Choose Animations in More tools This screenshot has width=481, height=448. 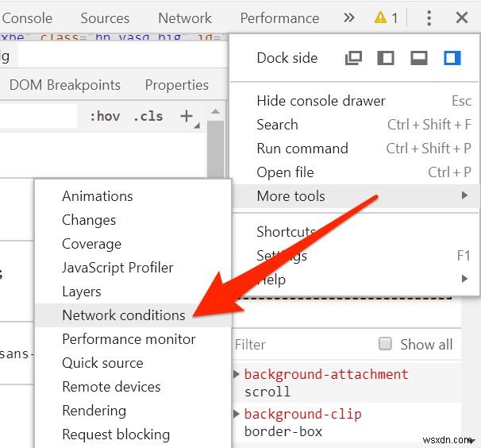133,196
